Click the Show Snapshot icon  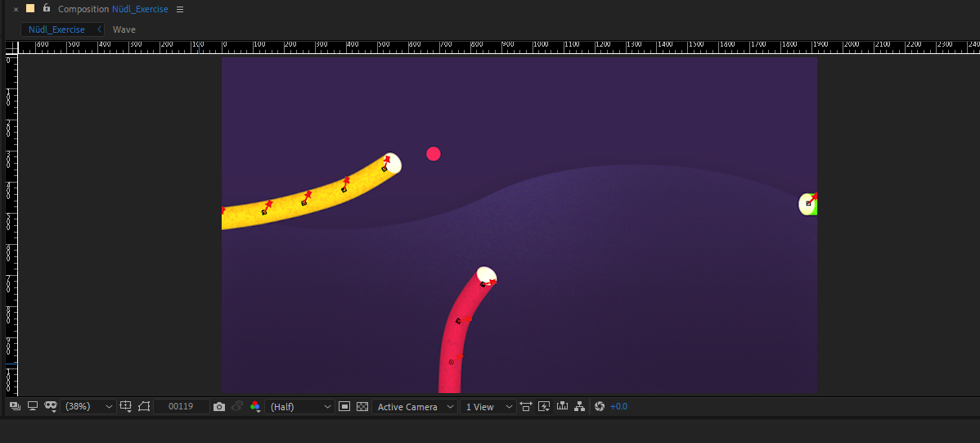pos(237,407)
